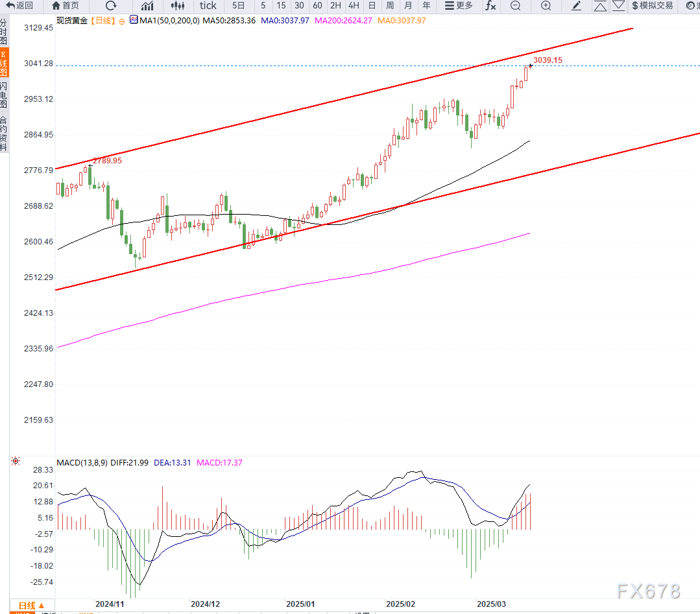Open the 闪电图 lightning chart side tab

pyautogui.click(x=4, y=95)
